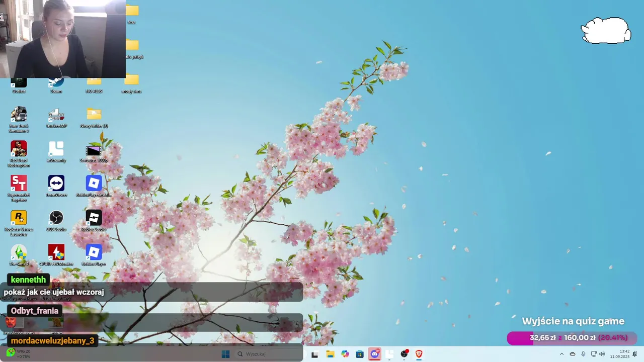Select the NO ALBS folder
644x362 pixels.
[94, 85]
